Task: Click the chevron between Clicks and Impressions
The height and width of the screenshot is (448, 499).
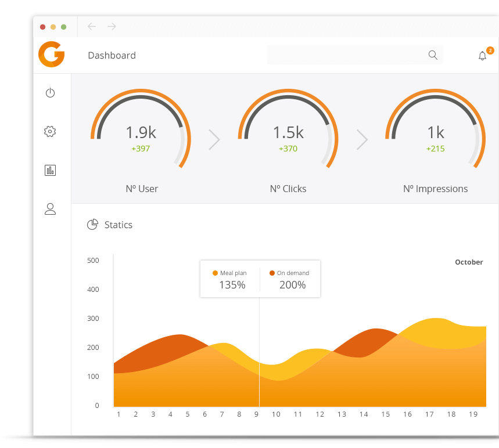Action: (x=362, y=139)
